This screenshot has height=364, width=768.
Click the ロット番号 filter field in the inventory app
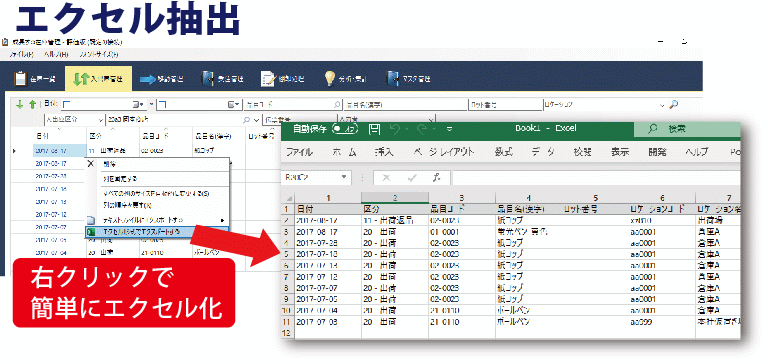tap(504, 104)
